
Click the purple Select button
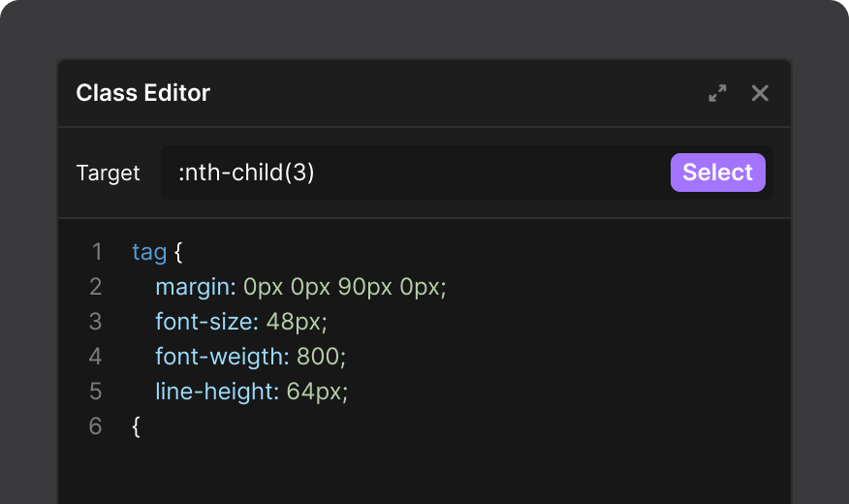(718, 173)
